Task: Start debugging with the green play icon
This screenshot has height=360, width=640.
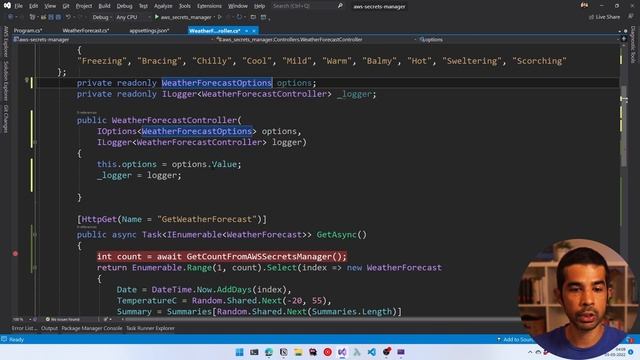Action: tap(157, 17)
